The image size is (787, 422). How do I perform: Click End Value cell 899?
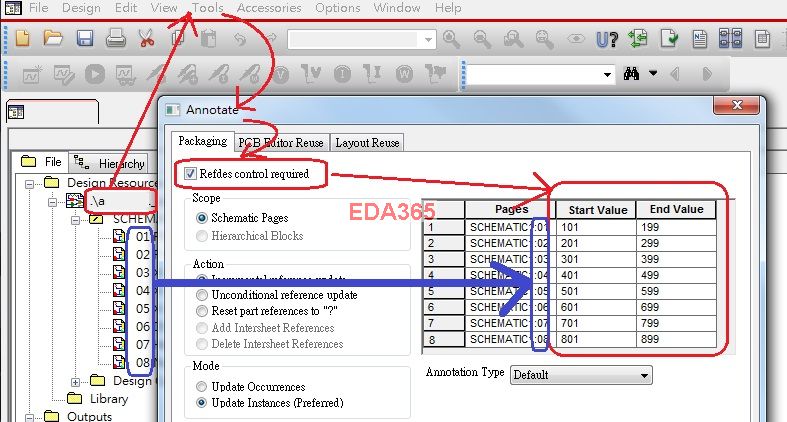[x=676, y=339]
